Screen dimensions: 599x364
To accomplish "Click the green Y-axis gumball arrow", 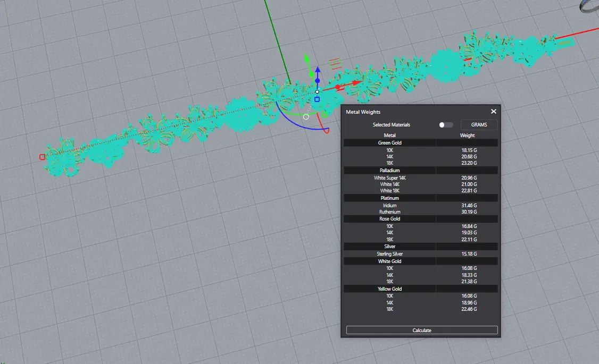I will [x=306, y=58].
